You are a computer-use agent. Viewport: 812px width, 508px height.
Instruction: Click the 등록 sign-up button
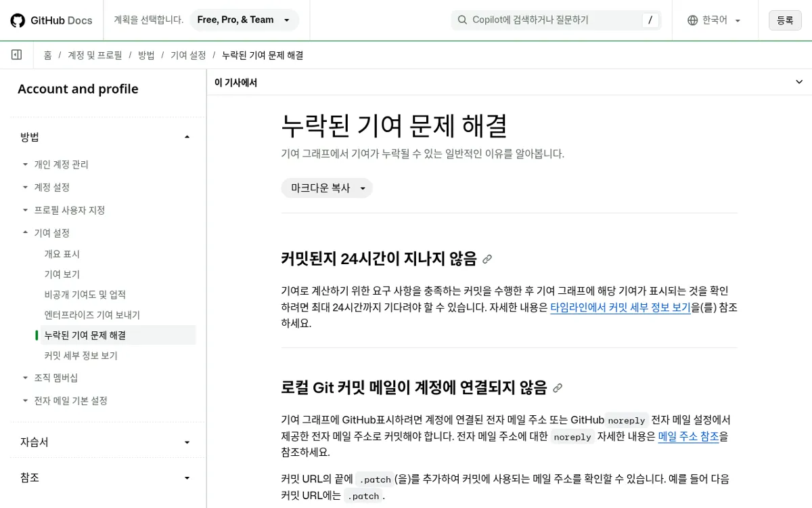(x=785, y=20)
